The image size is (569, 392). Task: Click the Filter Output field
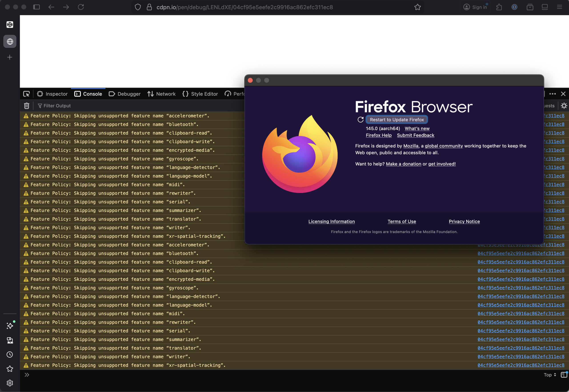point(57,106)
